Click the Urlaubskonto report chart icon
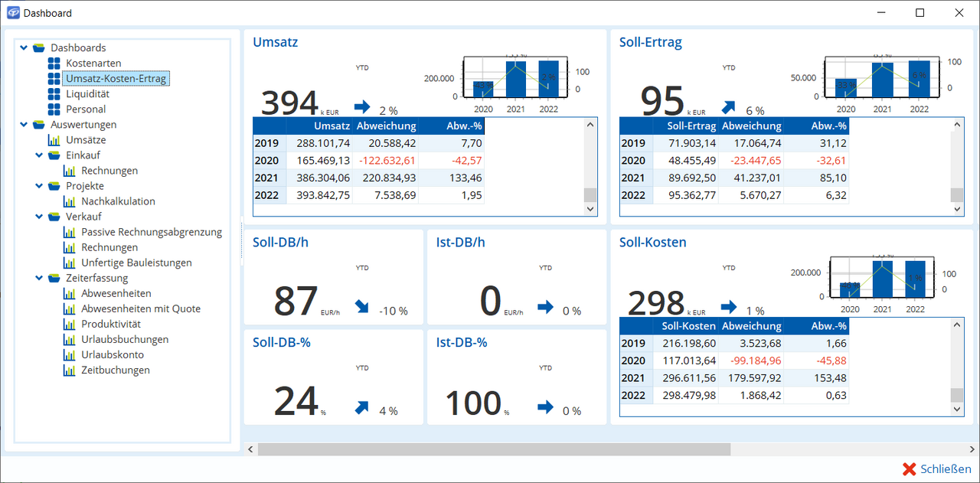Viewport: 980px width, 483px height. click(x=69, y=354)
